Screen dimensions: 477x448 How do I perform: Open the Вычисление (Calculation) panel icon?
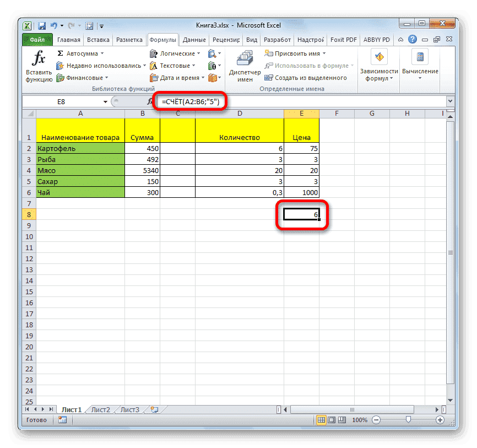(x=419, y=58)
